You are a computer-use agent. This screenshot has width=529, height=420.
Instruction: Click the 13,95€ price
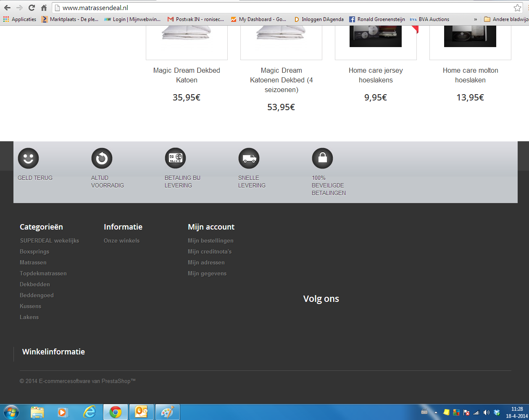(470, 98)
